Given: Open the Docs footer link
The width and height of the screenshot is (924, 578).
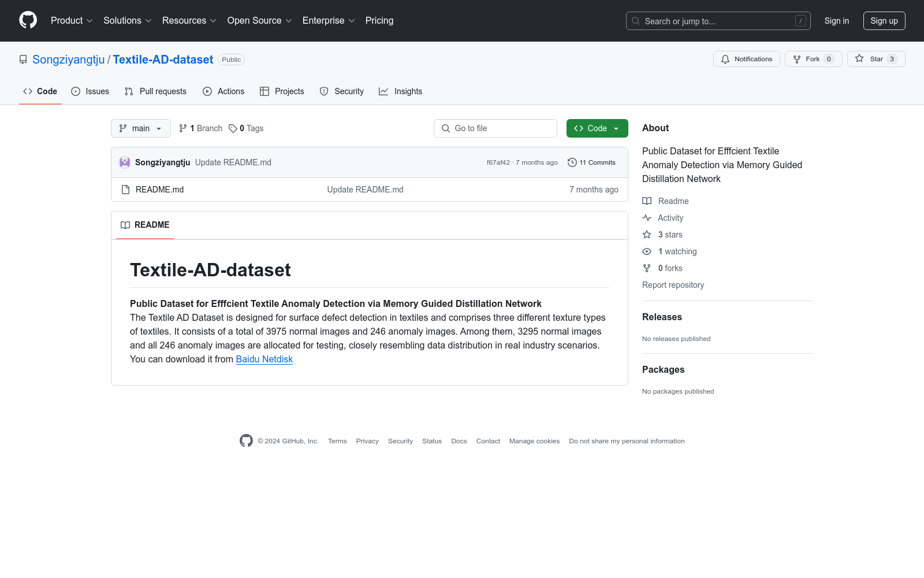Looking at the screenshot, I should pos(459,441).
